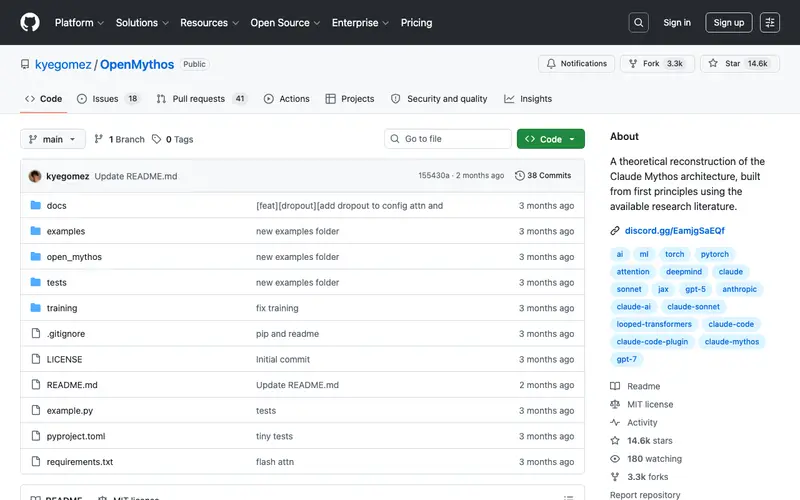
Task: Click the fork icon beside 3.3k forks
Action: [x=615, y=477]
